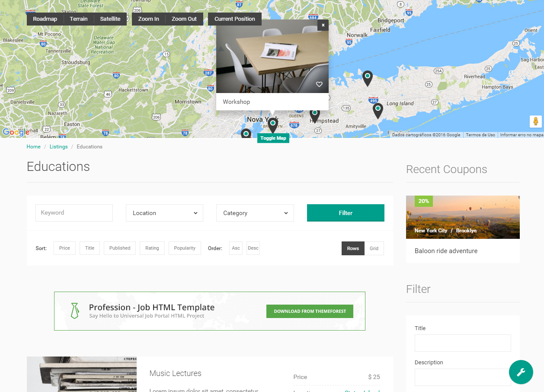Viewport: 544px width, 392px height.
Task: Switch map to Satellite view
Action: (x=110, y=19)
